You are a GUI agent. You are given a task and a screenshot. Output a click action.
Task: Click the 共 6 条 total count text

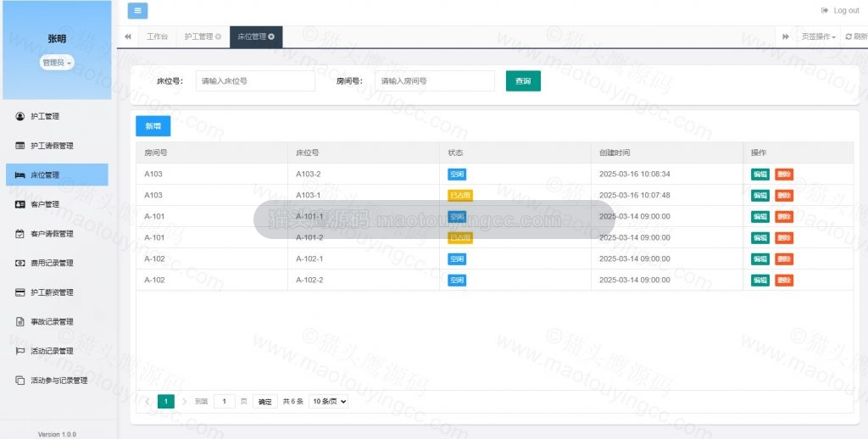point(292,402)
